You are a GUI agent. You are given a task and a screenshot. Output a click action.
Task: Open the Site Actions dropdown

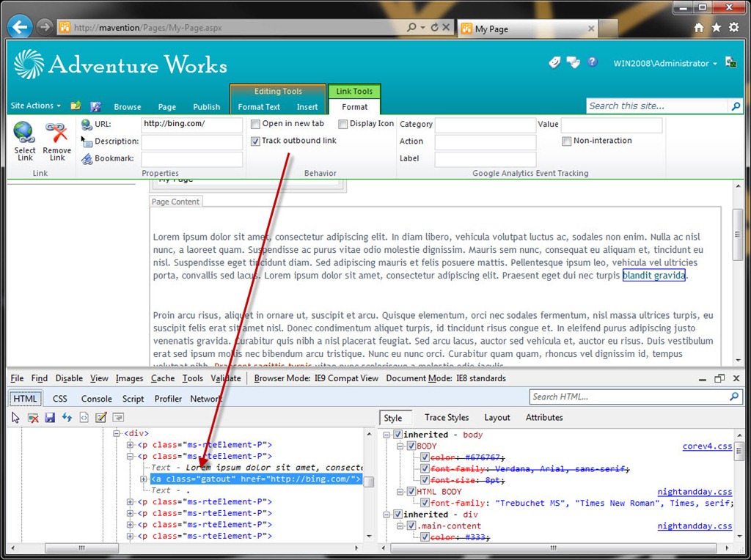pyautogui.click(x=36, y=106)
